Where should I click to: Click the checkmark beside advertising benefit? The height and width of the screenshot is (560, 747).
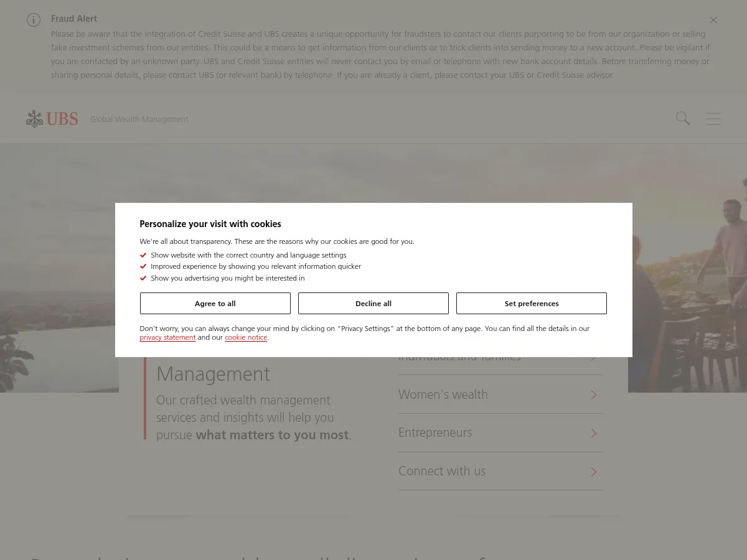click(143, 278)
